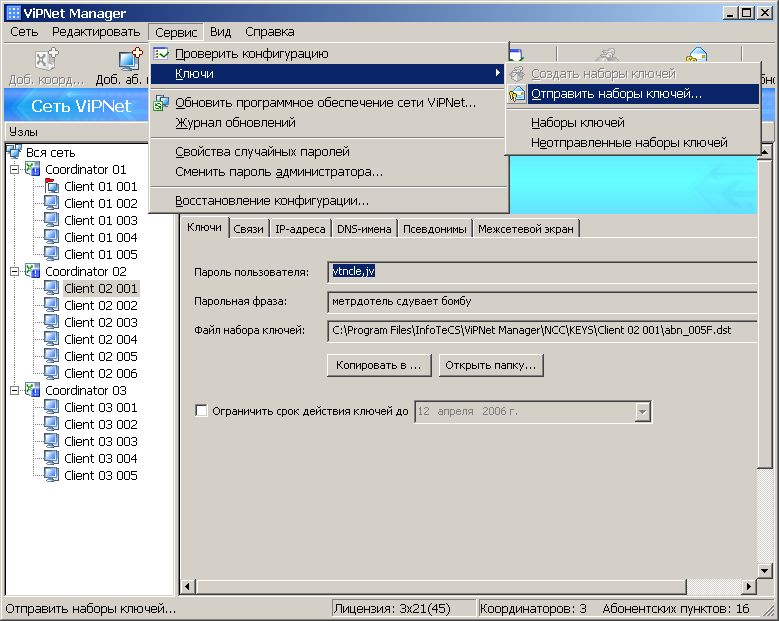The image size is (779, 621).
Task: Click Абонентских пунктов: 16 in status bar
Action: [x=676, y=609]
